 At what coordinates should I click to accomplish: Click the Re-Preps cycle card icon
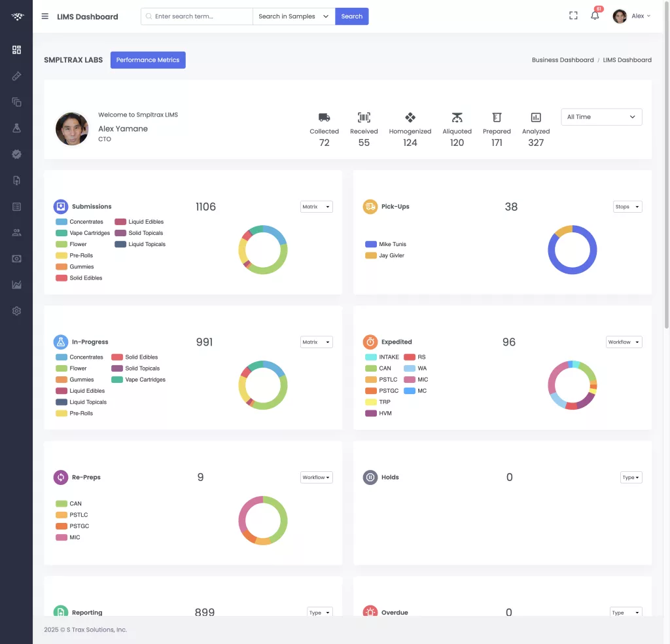61,477
